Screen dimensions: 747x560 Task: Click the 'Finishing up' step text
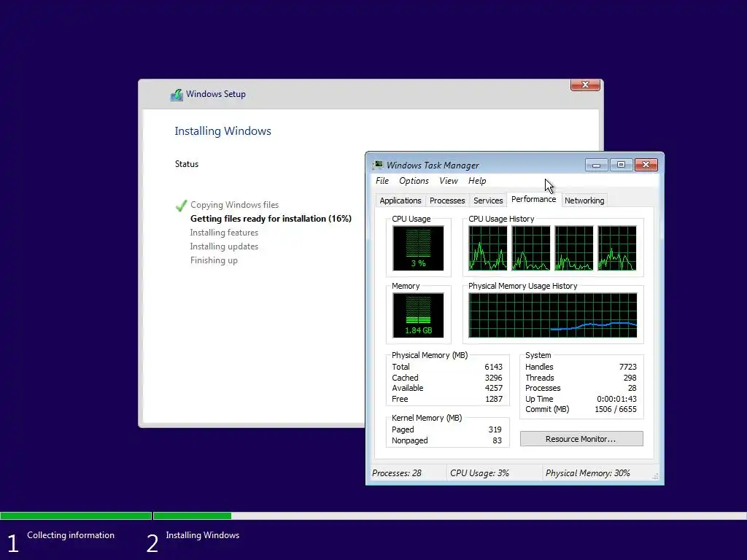click(214, 260)
